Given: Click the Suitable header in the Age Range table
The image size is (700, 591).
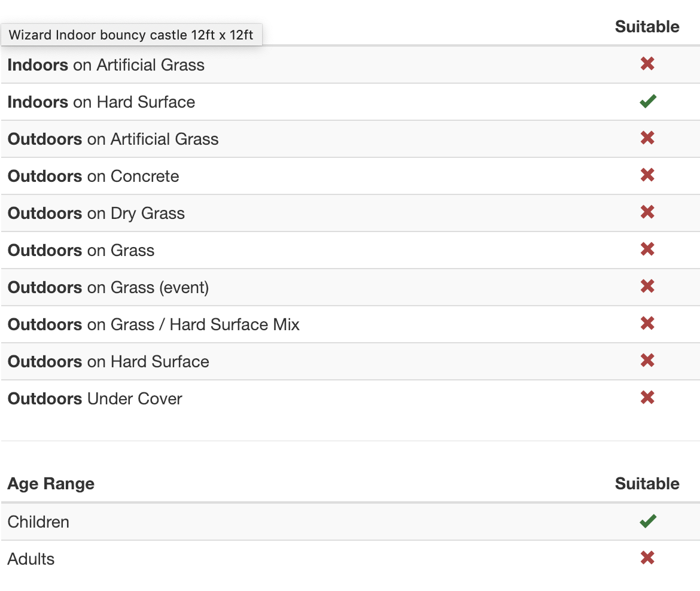Looking at the screenshot, I should 647,483.
